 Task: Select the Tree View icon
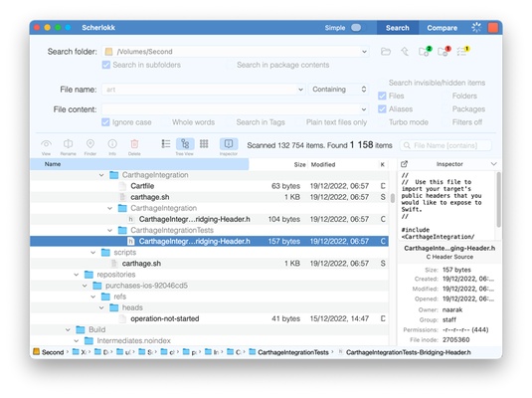pyautogui.click(x=185, y=144)
